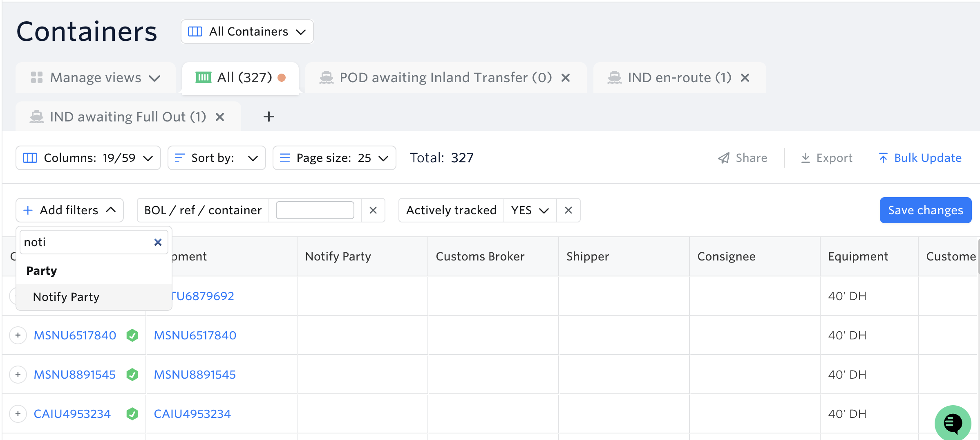
Task: Open shipment link CAIU4953234
Action: coord(192,414)
